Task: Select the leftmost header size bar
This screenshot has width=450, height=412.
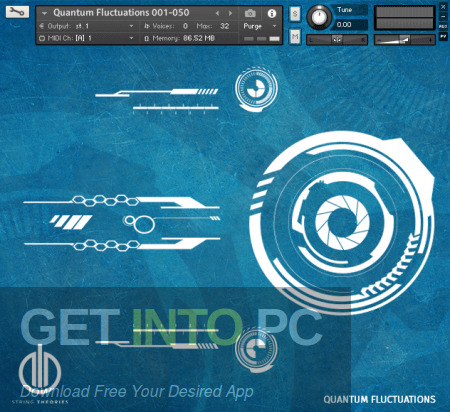Action: click(249, 39)
